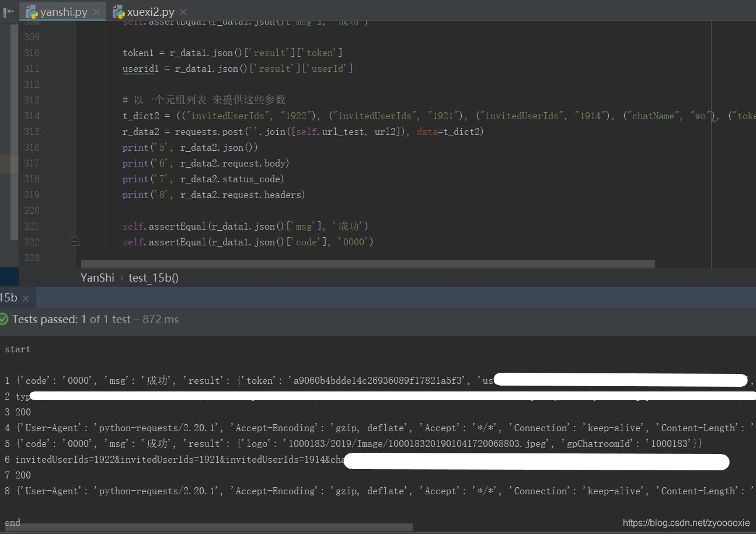Collapse the code fold marker at line 322

coord(75,241)
